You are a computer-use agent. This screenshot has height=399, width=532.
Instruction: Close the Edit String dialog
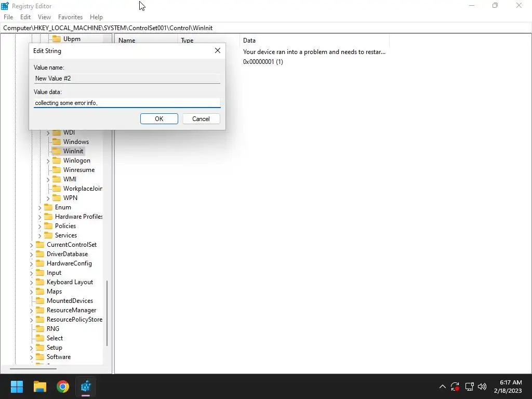(218, 50)
